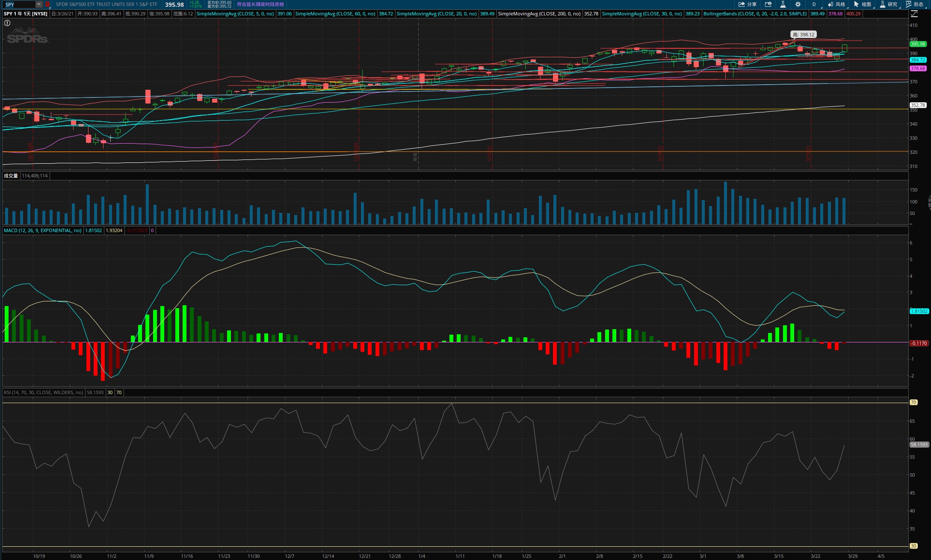Select the SimpleMovingAvg (CLOSE, 30, 0, no) label
931x560 pixels.
[642, 14]
